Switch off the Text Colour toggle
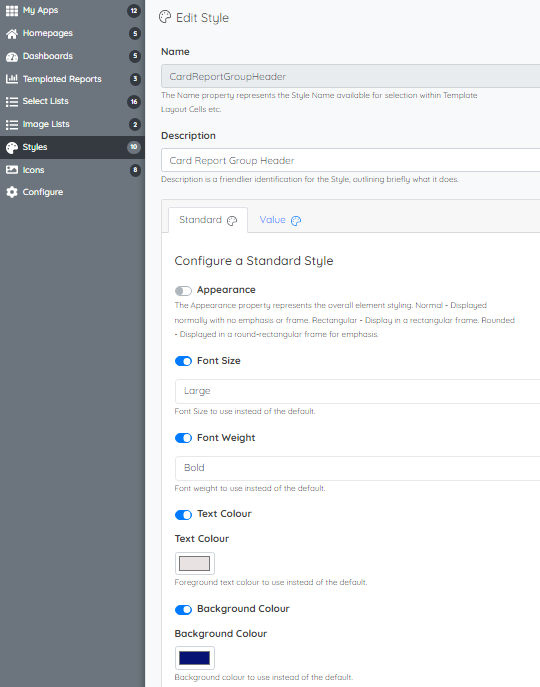Image resolution: width=540 pixels, height=687 pixels. [x=183, y=515]
